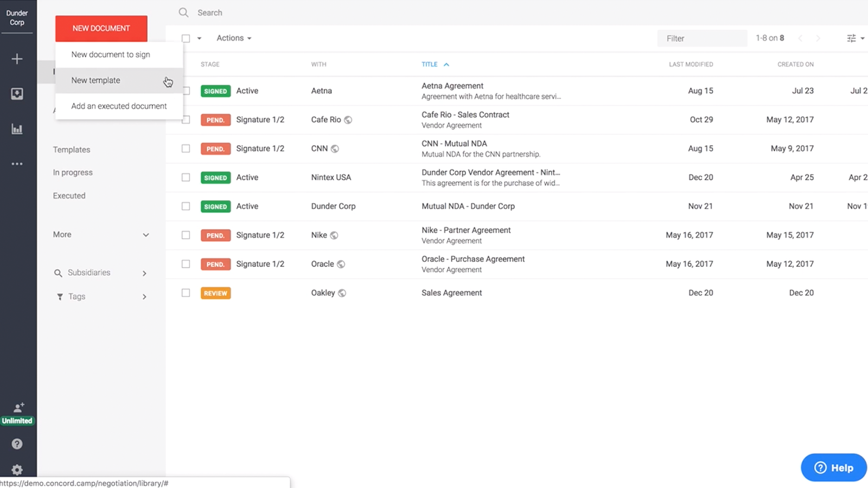Check the Nike row checkbox
Viewport: 868px width, 488px height.
[186, 235]
